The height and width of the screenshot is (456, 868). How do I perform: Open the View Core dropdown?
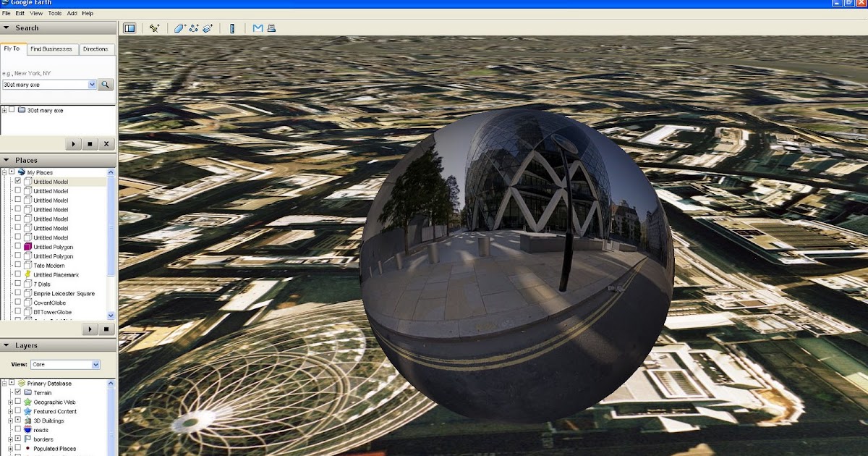click(65, 365)
